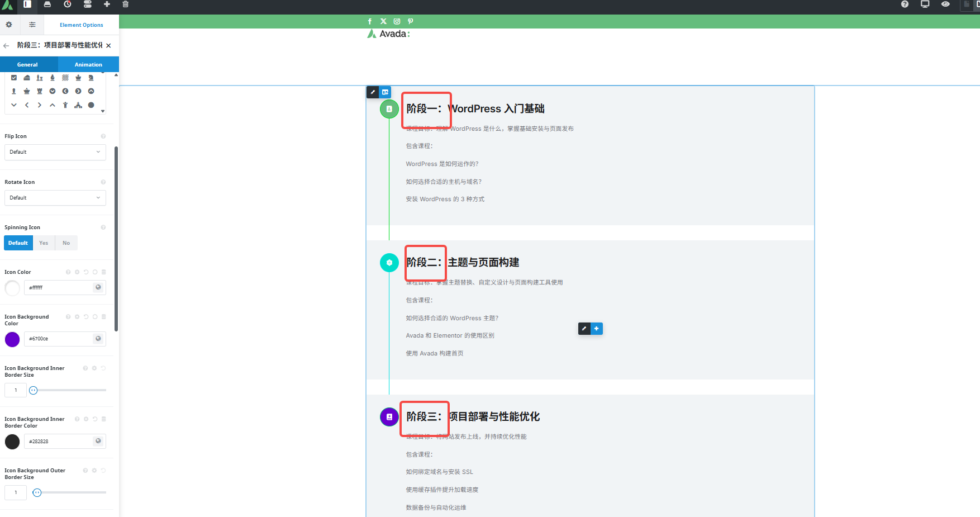Open the Flip Icon dropdown
The height and width of the screenshot is (517, 980).
coord(55,152)
